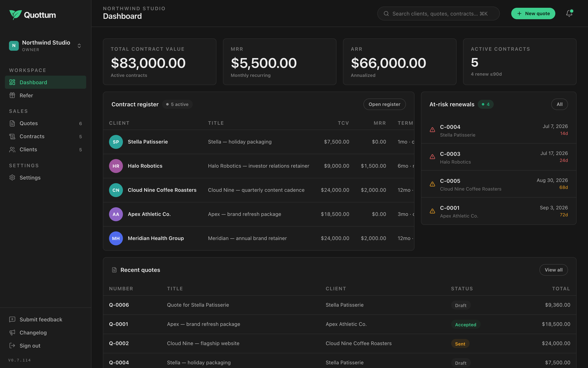Click the Open register button
Screen dimensions: 588x368
[x=384, y=104]
